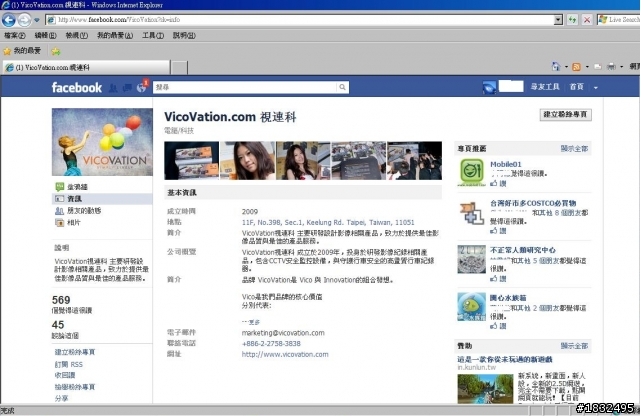
Task: Open the 說明(H) menu
Action: tap(184, 36)
